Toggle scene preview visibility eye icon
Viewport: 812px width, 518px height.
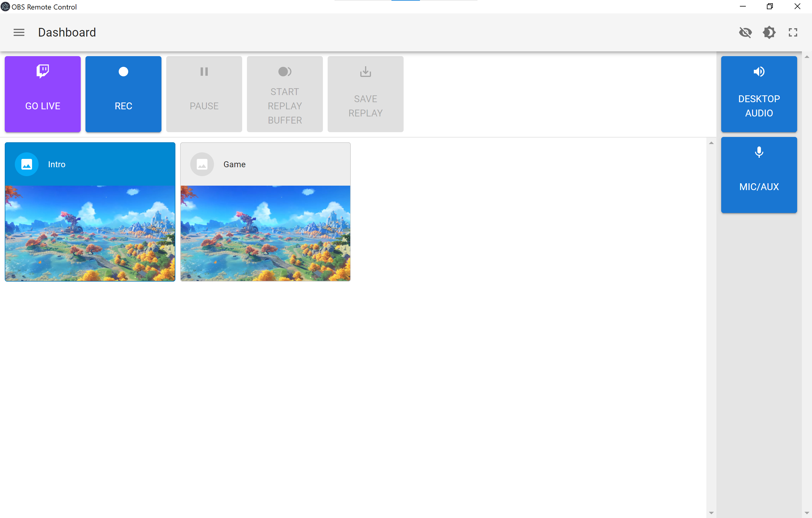(x=745, y=32)
